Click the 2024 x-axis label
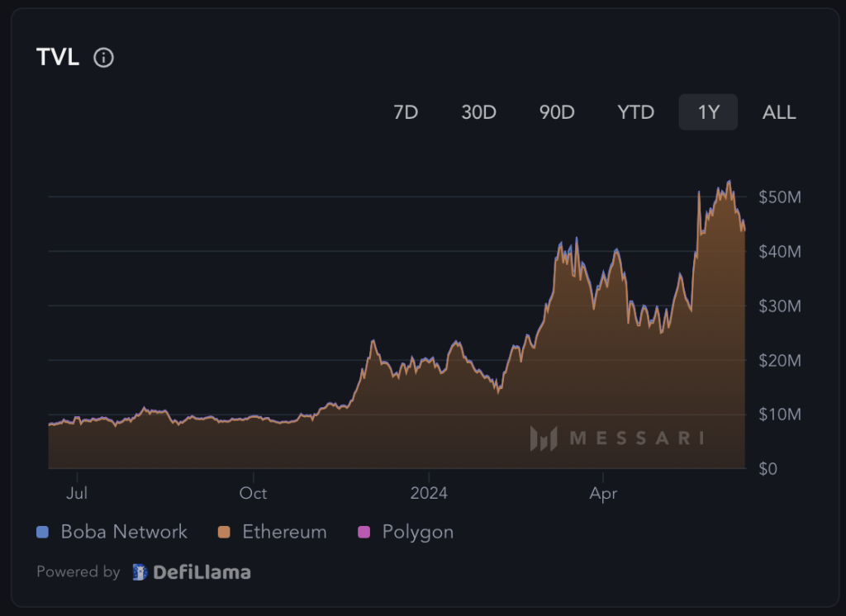The width and height of the screenshot is (846, 616). coord(429,494)
